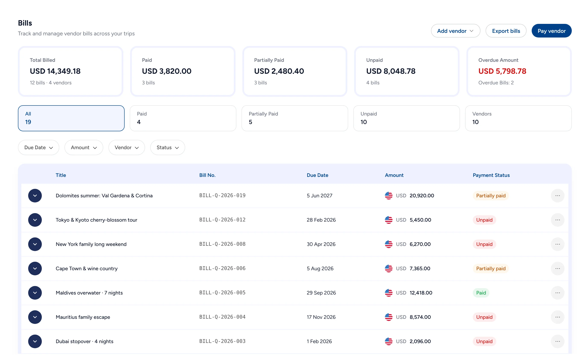Expand the Dolomites summer bill row

point(35,195)
